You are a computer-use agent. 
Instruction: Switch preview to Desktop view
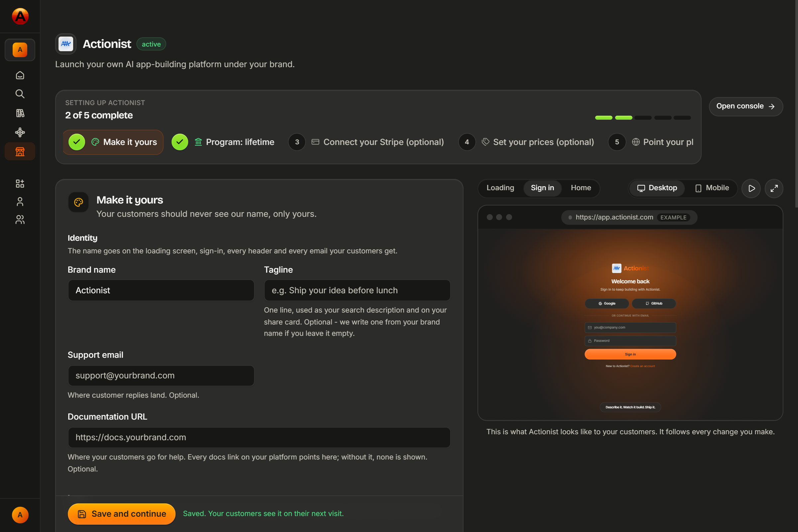coord(657,188)
